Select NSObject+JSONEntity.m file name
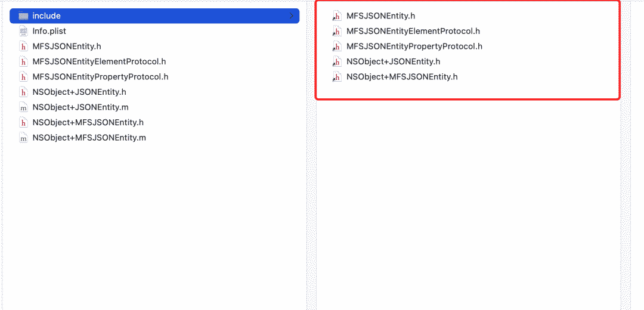Viewport: 644px width, 310px height. [x=80, y=107]
